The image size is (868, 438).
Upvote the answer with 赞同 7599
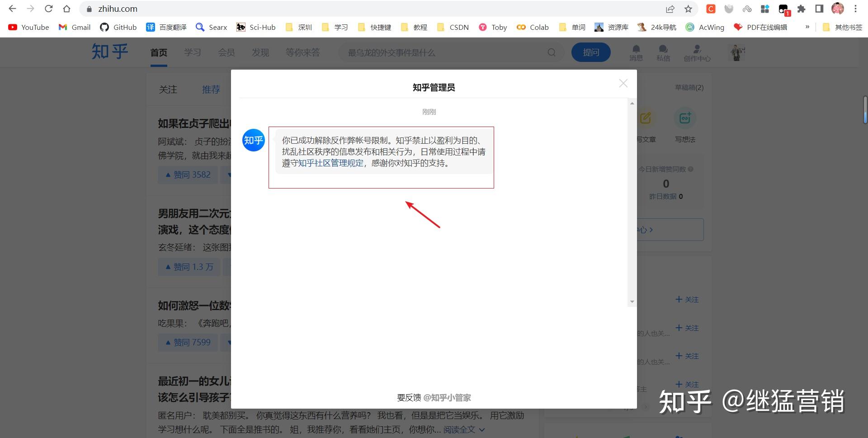click(x=188, y=343)
